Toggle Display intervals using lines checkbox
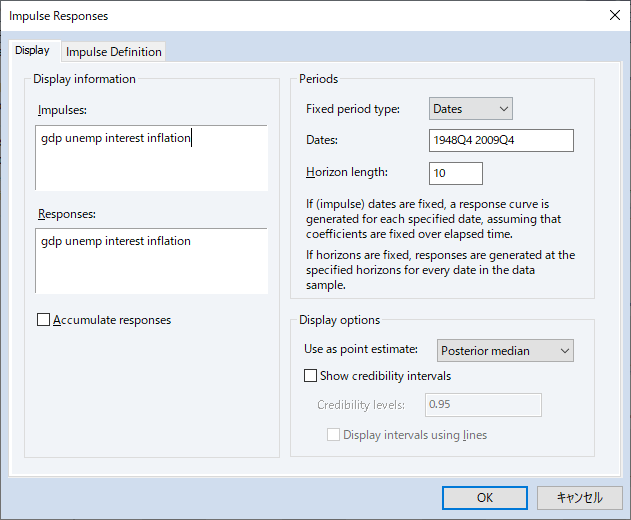The height and width of the screenshot is (520, 631). [333, 435]
